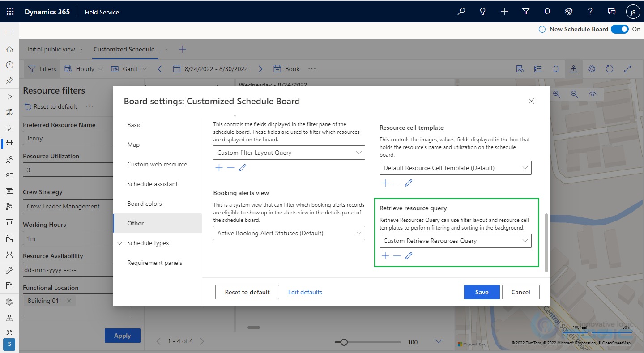Open the Dynamics 365 app launcher waffle
The width and height of the screenshot is (644, 353).
10,11
